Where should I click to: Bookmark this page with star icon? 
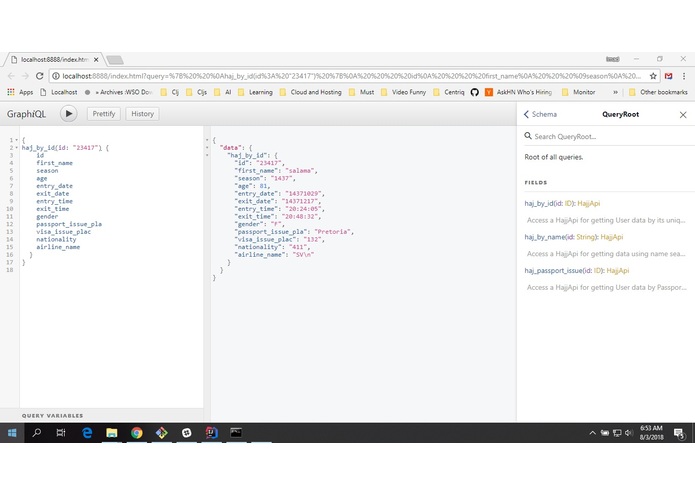pos(653,76)
